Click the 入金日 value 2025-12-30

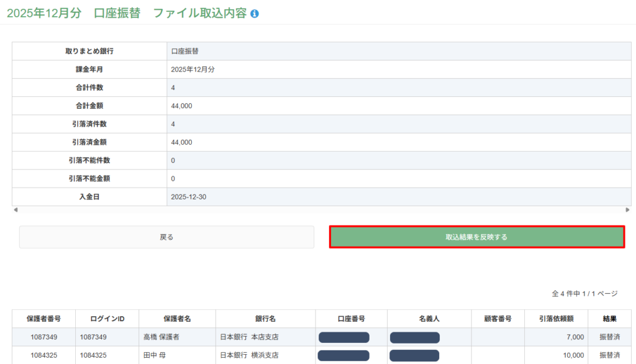[x=188, y=197]
